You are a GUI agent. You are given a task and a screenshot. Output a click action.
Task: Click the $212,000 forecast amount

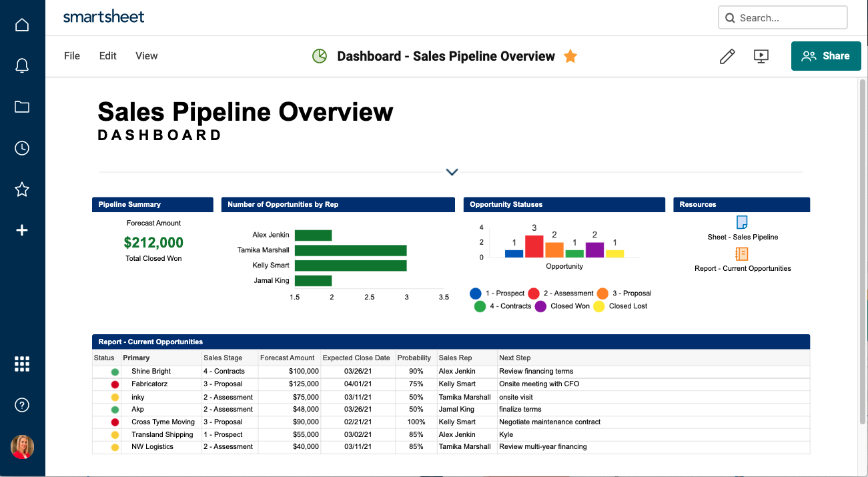coord(153,242)
